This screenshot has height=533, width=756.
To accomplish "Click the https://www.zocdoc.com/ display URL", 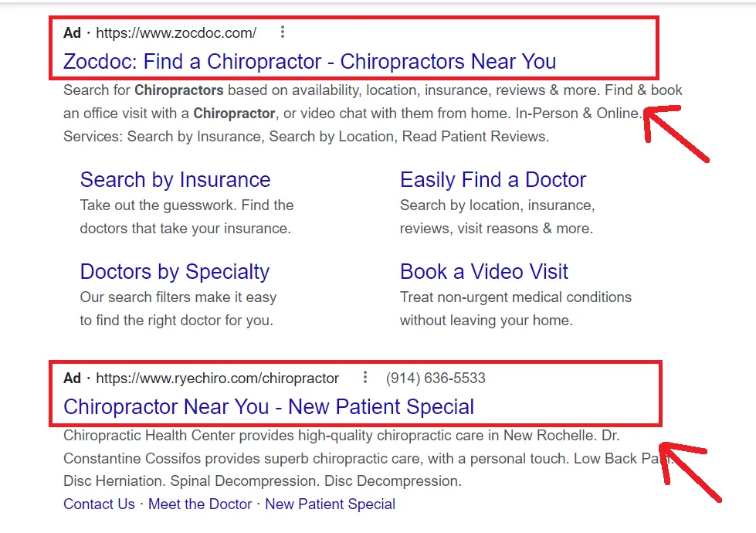I will point(176,32).
